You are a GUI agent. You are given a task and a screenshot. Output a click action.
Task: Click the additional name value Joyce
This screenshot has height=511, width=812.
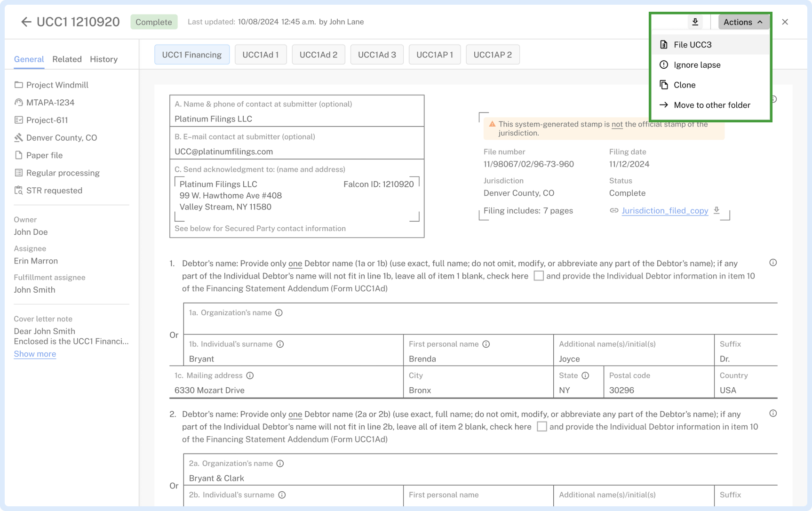pyautogui.click(x=569, y=359)
